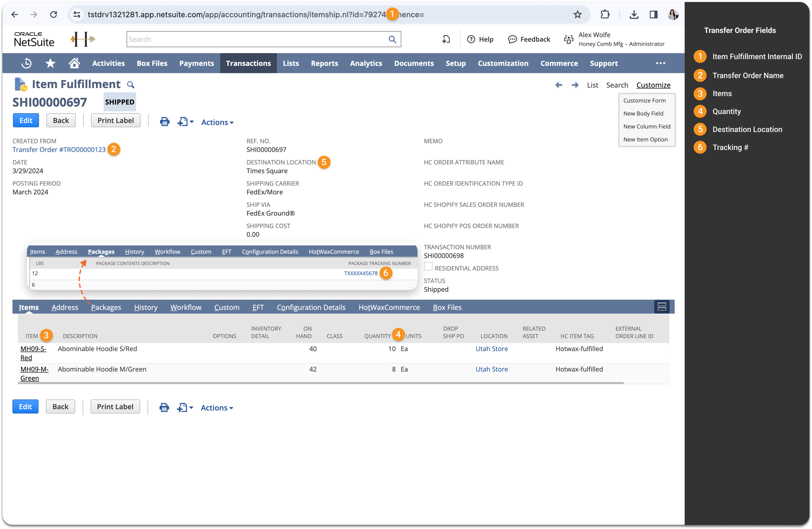812x529 pixels.
Task: Click the magnifier icon beside Item Fulfillment title
Action: [131, 85]
